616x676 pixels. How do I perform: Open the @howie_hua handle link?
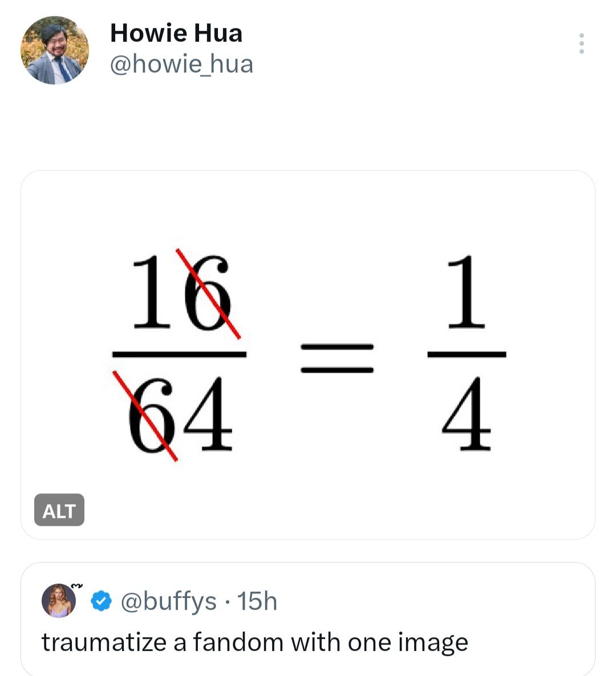[x=181, y=64]
